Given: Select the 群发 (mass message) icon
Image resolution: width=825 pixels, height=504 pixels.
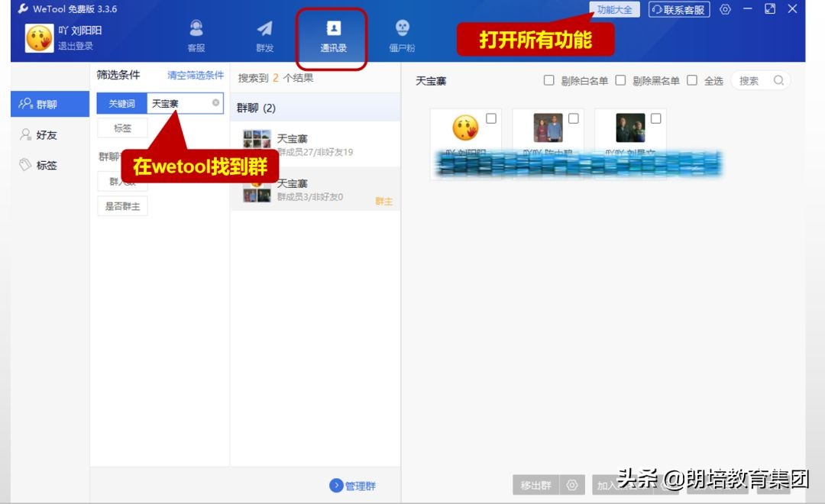Looking at the screenshot, I should 265,32.
